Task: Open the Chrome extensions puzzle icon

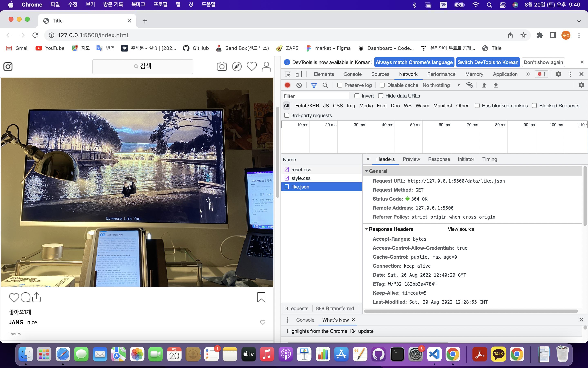Action: (x=540, y=35)
